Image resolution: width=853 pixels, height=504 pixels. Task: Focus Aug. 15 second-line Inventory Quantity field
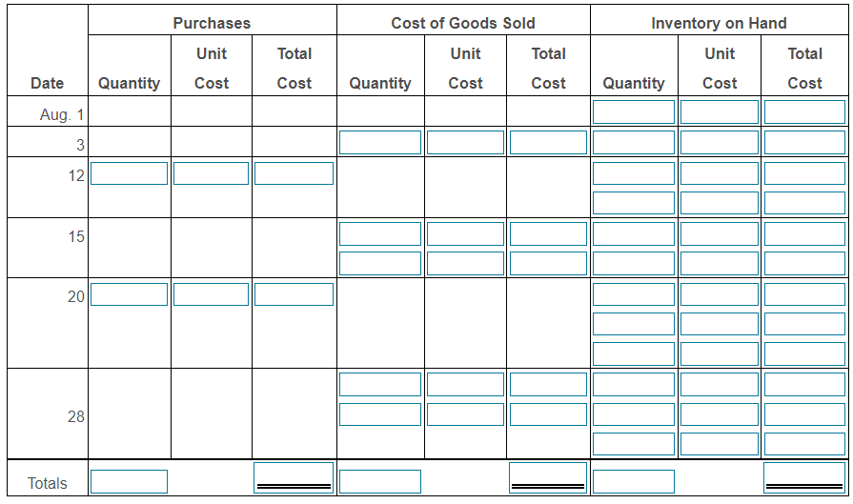click(x=633, y=263)
